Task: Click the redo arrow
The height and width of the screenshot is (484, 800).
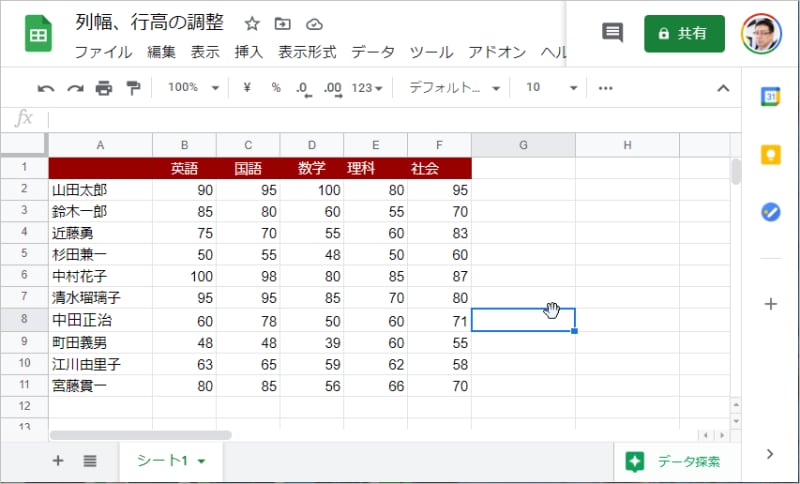Action: [76, 89]
